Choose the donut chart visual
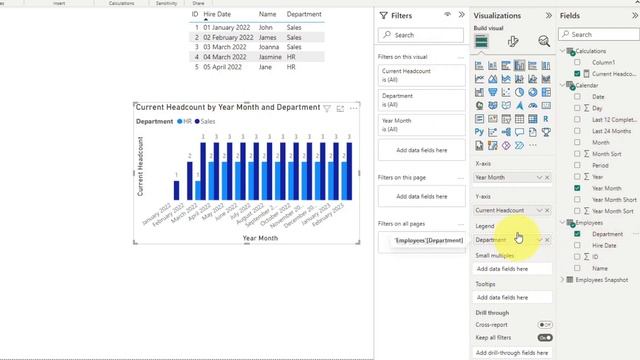Image resolution: width=640 pixels, height=360 pixels. pos(533,92)
